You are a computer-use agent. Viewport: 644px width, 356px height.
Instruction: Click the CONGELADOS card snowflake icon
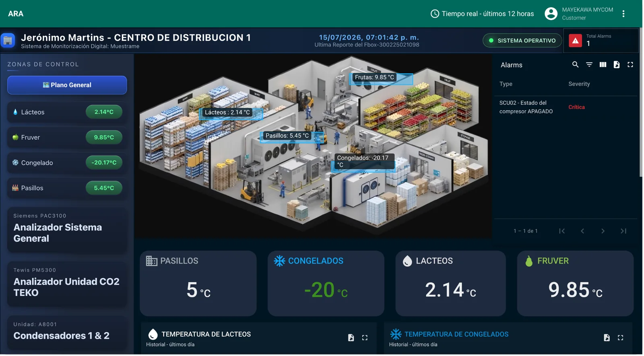coord(279,261)
